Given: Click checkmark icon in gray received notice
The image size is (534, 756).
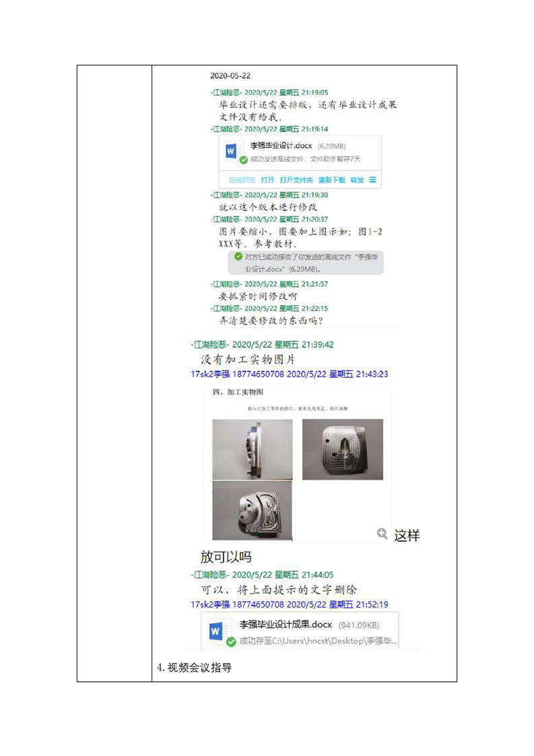Looking at the screenshot, I should [x=238, y=257].
